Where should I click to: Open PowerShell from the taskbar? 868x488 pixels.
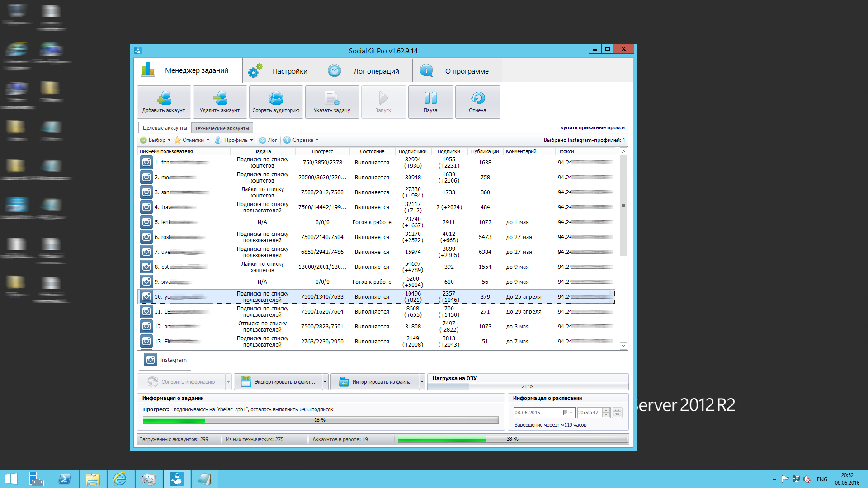tap(65, 479)
